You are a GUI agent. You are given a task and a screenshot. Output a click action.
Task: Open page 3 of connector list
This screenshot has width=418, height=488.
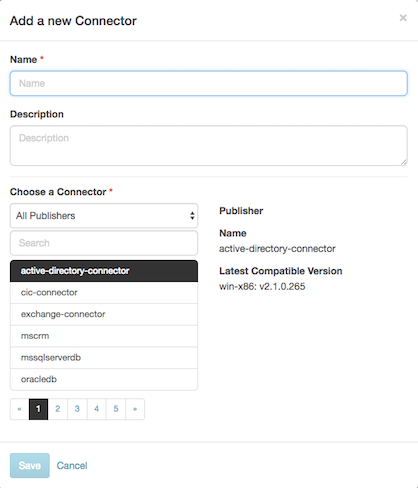77,409
